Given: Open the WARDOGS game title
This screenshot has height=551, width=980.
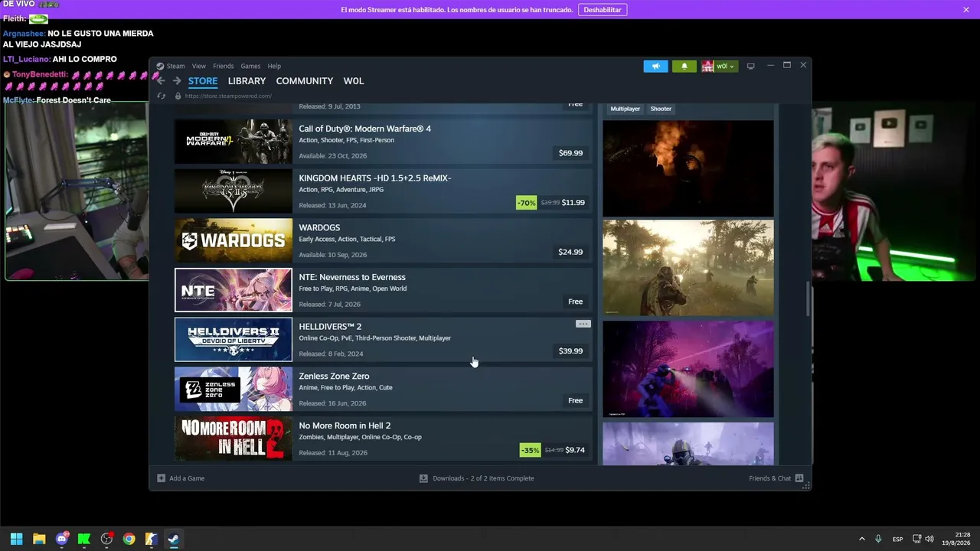Looking at the screenshot, I should point(319,227).
